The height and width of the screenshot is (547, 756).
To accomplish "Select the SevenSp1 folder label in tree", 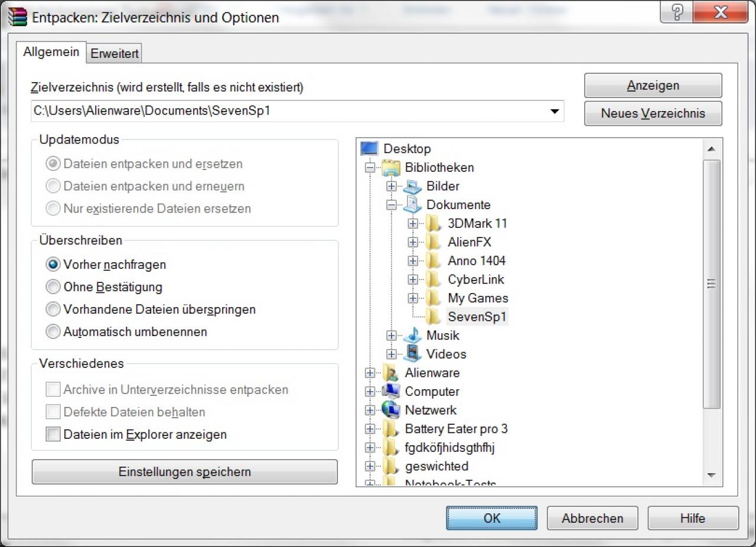I will (477, 317).
